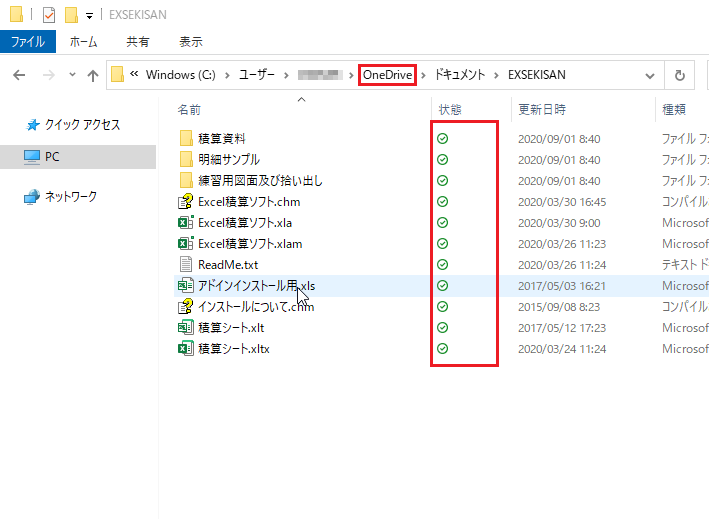Screen dimensions: 709x519
Task: Go up one folder level arrow
Action: 93,75
